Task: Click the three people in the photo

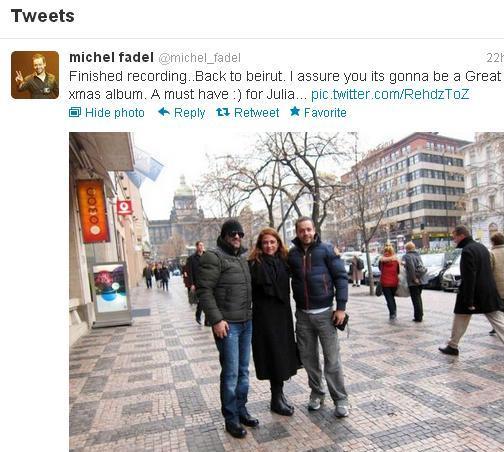Action: click(x=273, y=325)
